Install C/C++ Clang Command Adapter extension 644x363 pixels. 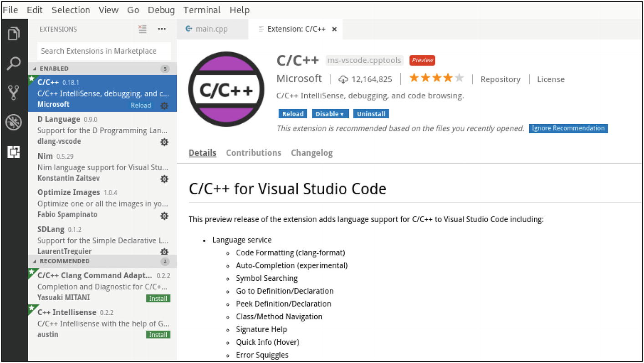pos(158,298)
